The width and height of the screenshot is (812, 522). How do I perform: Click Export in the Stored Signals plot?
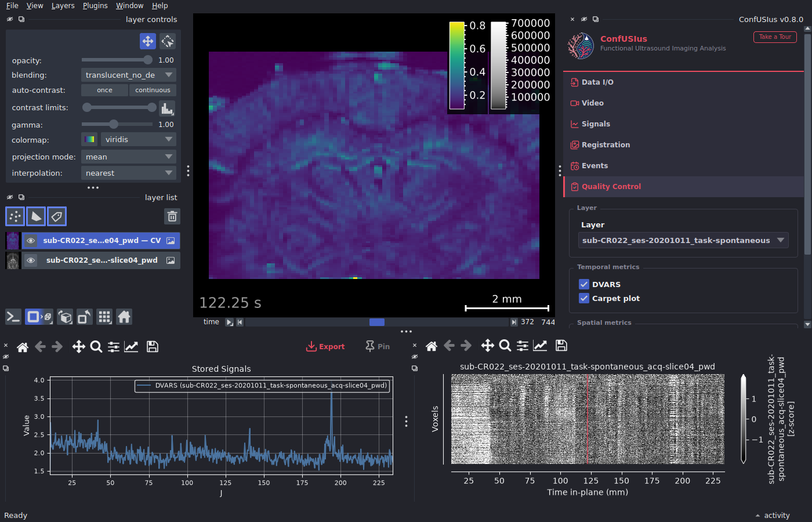(325, 346)
